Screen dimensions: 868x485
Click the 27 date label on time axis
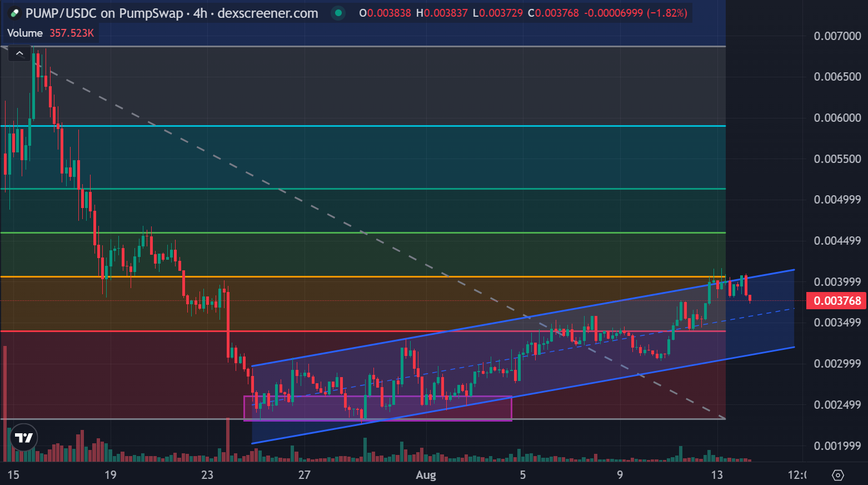(304, 475)
